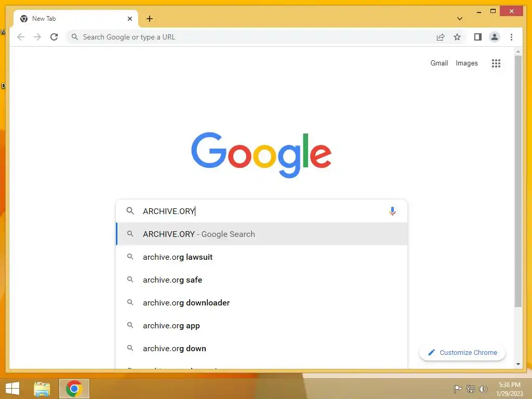Pick the 'archive.org safe' suggestion
The image size is (532, 399).
(x=262, y=280)
